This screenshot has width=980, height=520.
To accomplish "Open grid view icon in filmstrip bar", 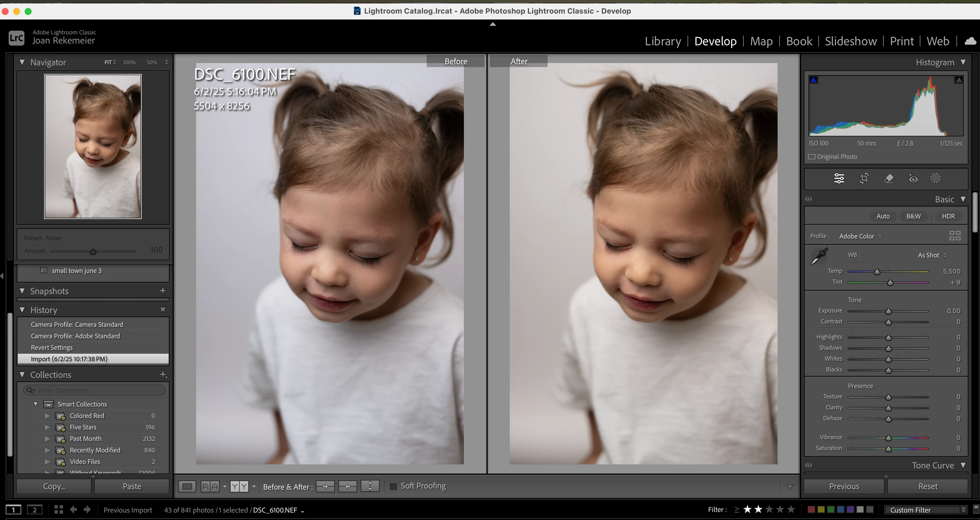I will pos(58,510).
